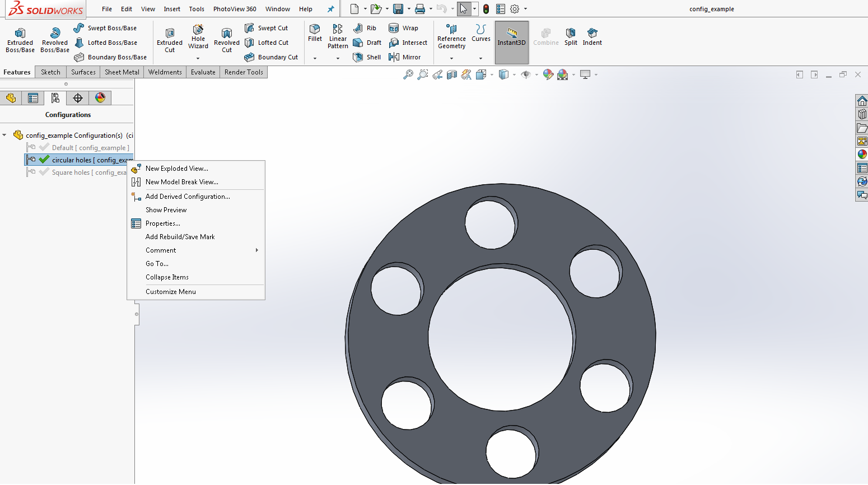The height and width of the screenshot is (485, 868).
Task: Open the Section View tool
Action: [x=452, y=74]
